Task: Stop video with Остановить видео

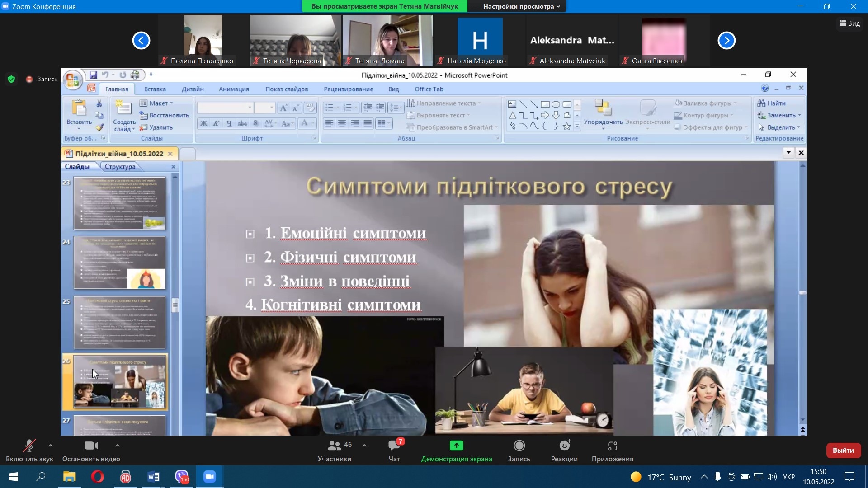Action: pos(91,446)
